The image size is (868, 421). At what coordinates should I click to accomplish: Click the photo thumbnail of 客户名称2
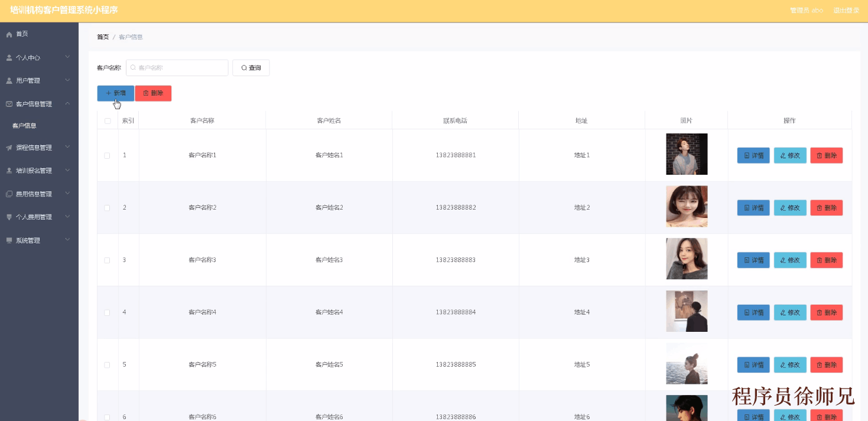687,207
